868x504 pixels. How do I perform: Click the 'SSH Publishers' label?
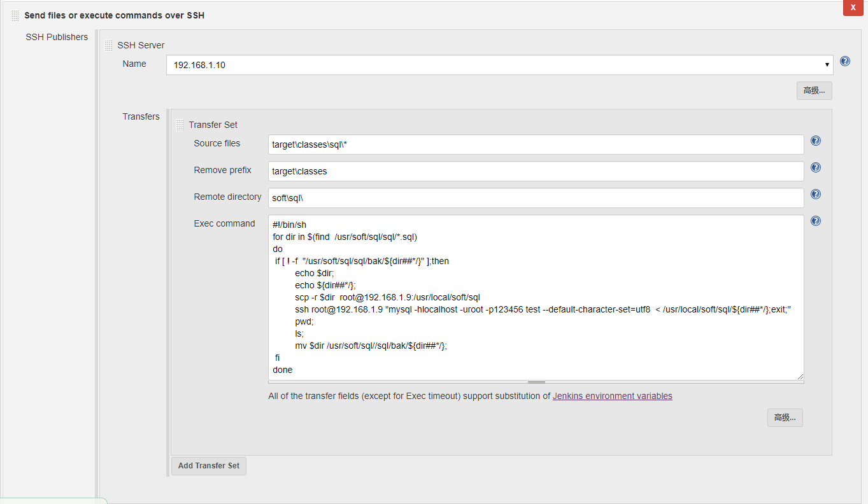(57, 37)
